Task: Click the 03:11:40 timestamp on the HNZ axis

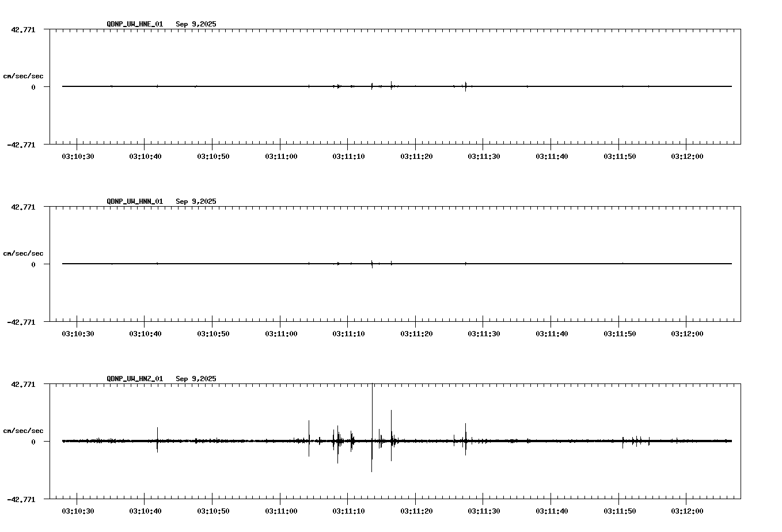Action: pyautogui.click(x=553, y=510)
